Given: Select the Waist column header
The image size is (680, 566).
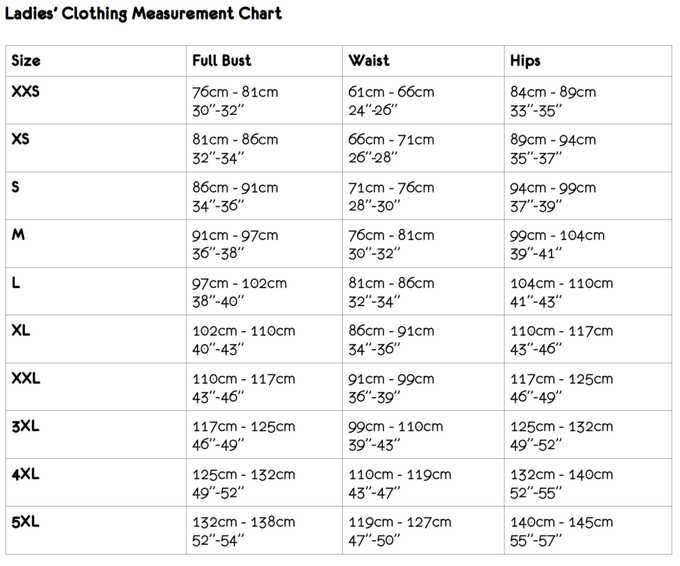Looking at the screenshot, I should (369, 60).
